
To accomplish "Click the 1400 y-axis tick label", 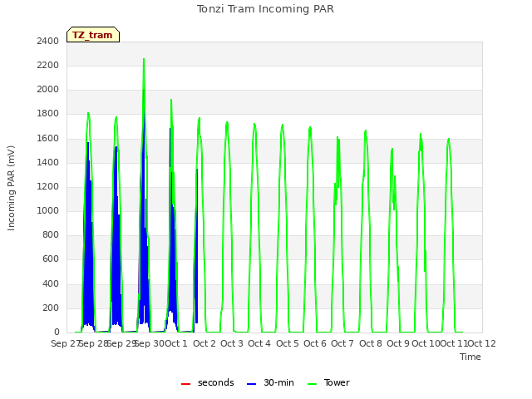I will (48, 162).
